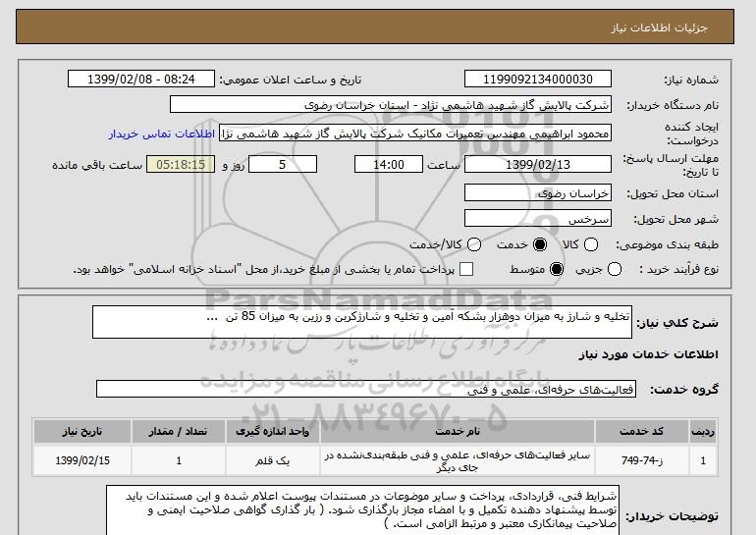
Task: Click the remaining time field 05:18:15
Action: pyautogui.click(x=181, y=164)
